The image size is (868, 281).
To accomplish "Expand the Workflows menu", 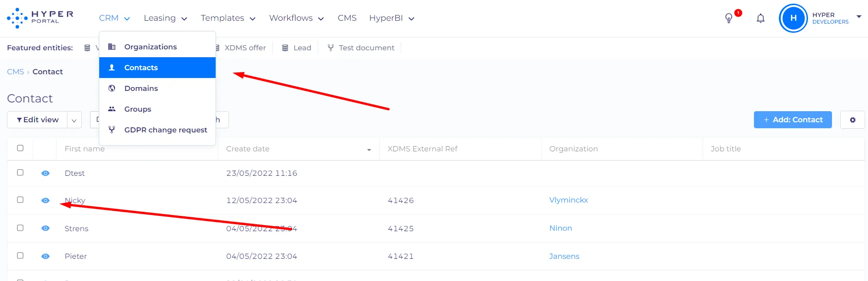I will pyautogui.click(x=296, y=18).
